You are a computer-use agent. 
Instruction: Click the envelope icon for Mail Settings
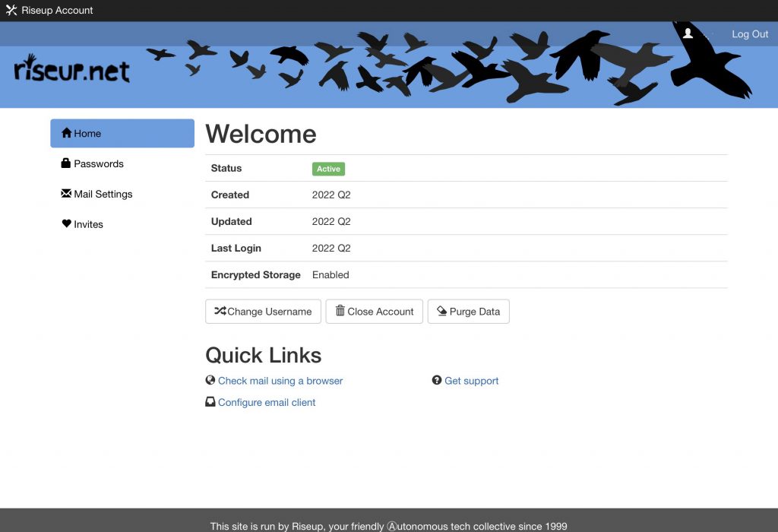click(x=66, y=194)
